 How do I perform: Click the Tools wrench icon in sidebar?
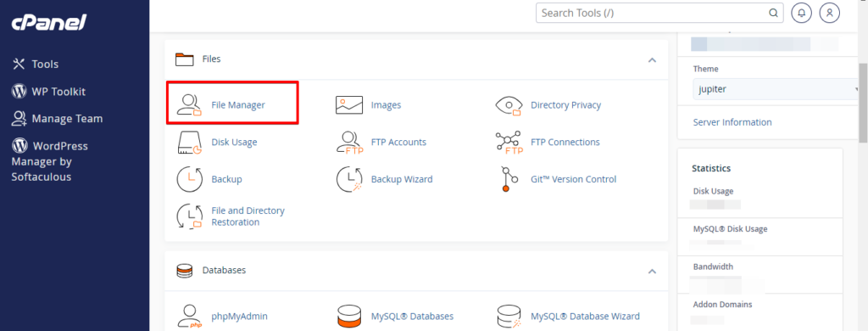[19, 65]
